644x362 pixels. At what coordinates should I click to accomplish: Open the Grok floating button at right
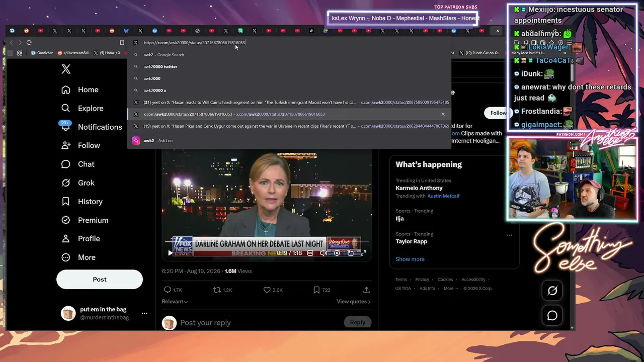click(552, 291)
